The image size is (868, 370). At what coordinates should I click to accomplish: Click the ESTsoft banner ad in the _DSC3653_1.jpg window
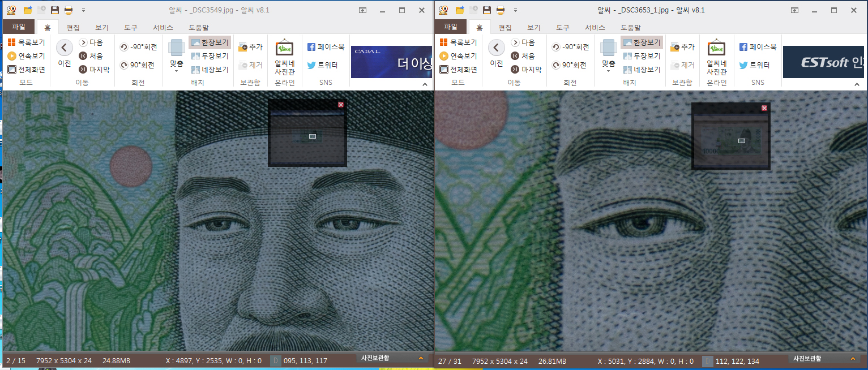tap(823, 62)
